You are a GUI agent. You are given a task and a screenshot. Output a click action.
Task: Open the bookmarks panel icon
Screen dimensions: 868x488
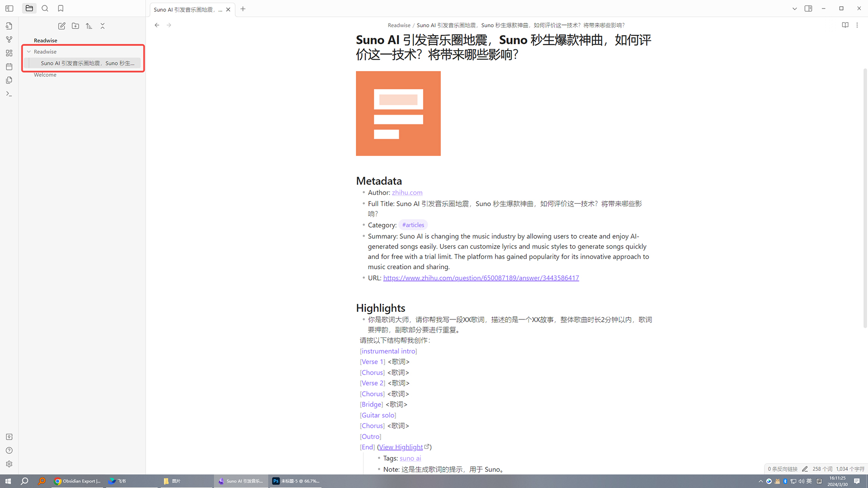coord(61,8)
